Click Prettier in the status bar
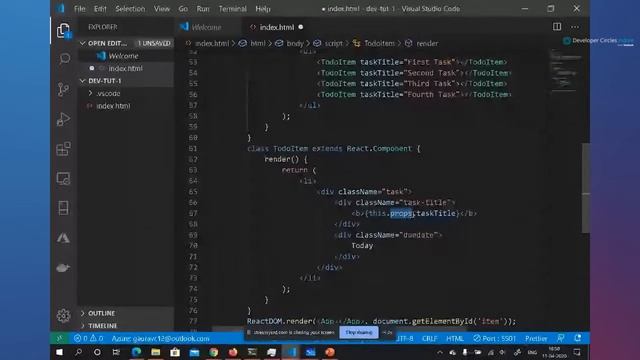Image resolution: width=640 pixels, height=360 pixels. point(536,338)
